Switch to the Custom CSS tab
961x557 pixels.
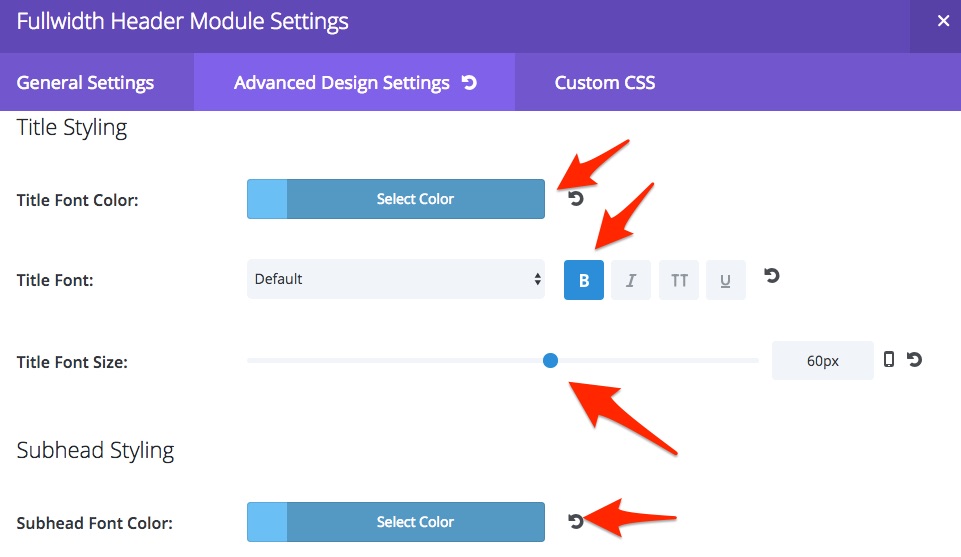pyautogui.click(x=605, y=83)
